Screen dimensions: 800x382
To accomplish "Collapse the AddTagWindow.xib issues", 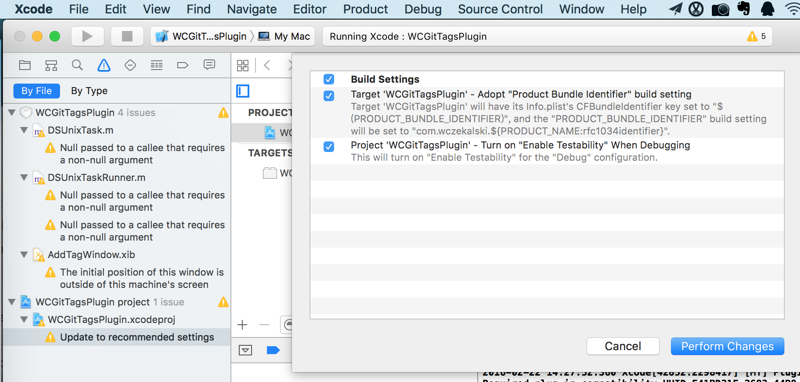I will click(24, 254).
